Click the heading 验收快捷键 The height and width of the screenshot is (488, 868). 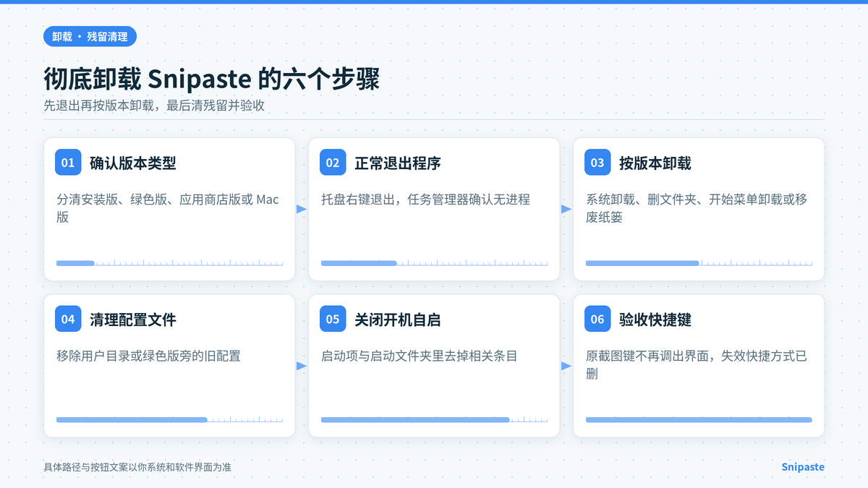(655, 320)
